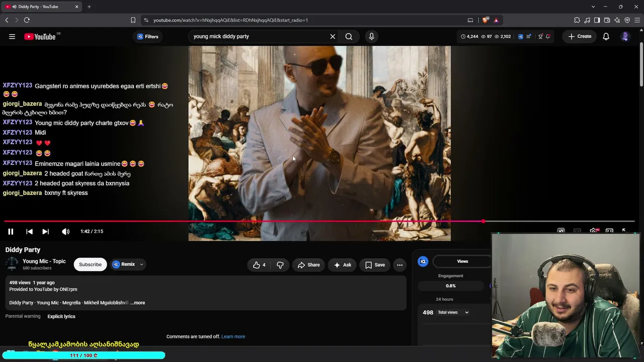The width and height of the screenshot is (644, 362).
Task: Open the Total views dropdown
Action: pos(453,312)
